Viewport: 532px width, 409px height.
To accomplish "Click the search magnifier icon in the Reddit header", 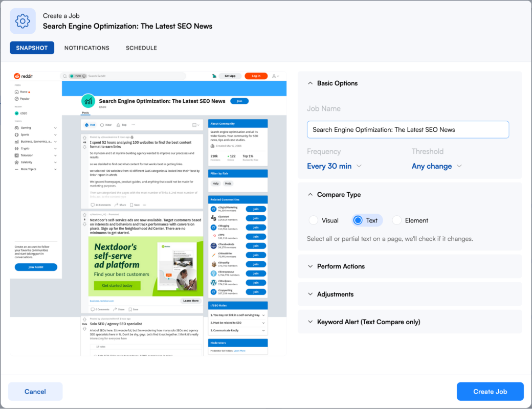I will coord(65,76).
